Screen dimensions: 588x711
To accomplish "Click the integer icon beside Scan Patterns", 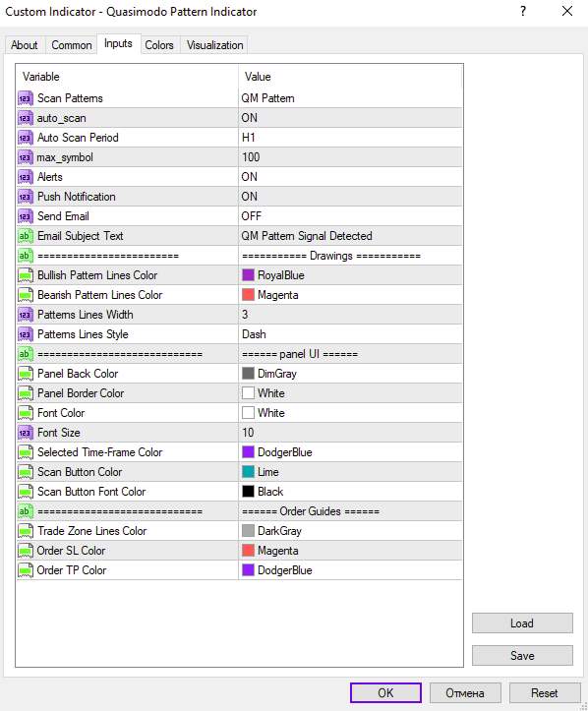I will point(26,98).
